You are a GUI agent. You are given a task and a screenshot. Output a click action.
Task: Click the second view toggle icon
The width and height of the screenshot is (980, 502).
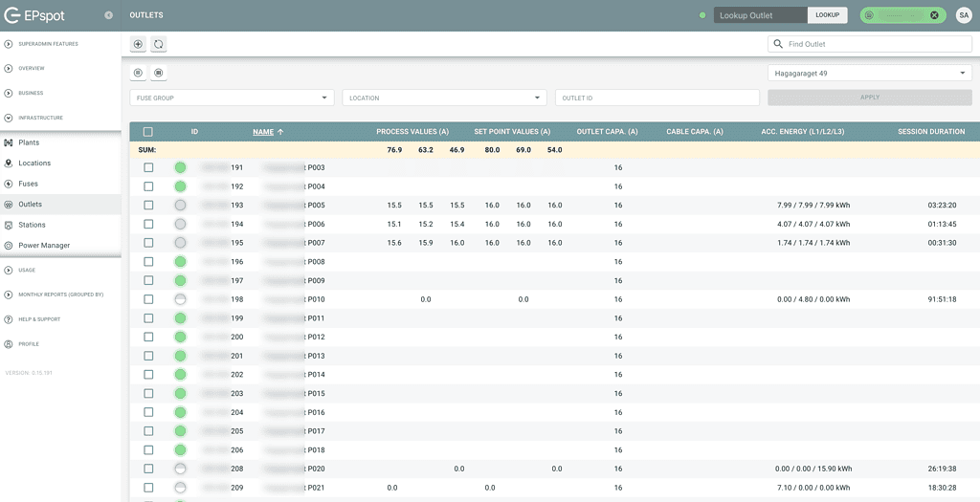pyautogui.click(x=159, y=73)
